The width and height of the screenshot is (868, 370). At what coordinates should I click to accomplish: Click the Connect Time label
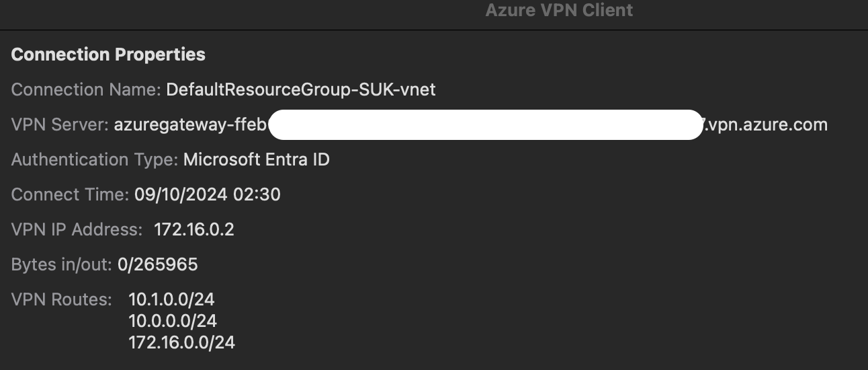(70, 195)
